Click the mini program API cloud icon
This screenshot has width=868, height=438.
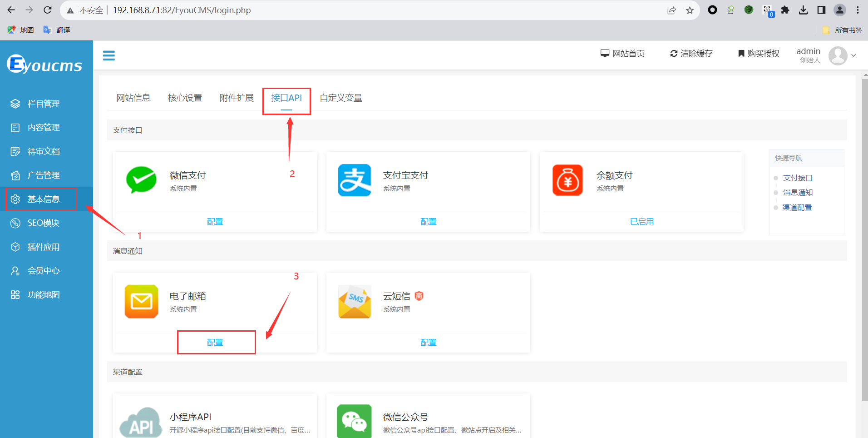tap(141, 423)
